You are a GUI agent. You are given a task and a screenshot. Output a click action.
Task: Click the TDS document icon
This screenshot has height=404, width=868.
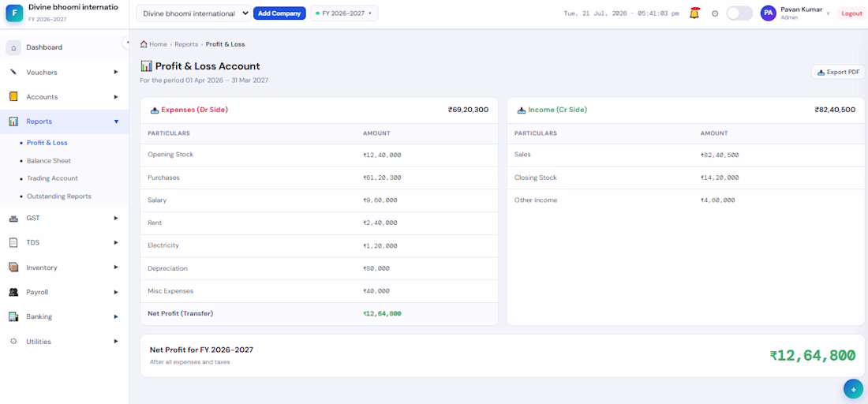click(14, 242)
